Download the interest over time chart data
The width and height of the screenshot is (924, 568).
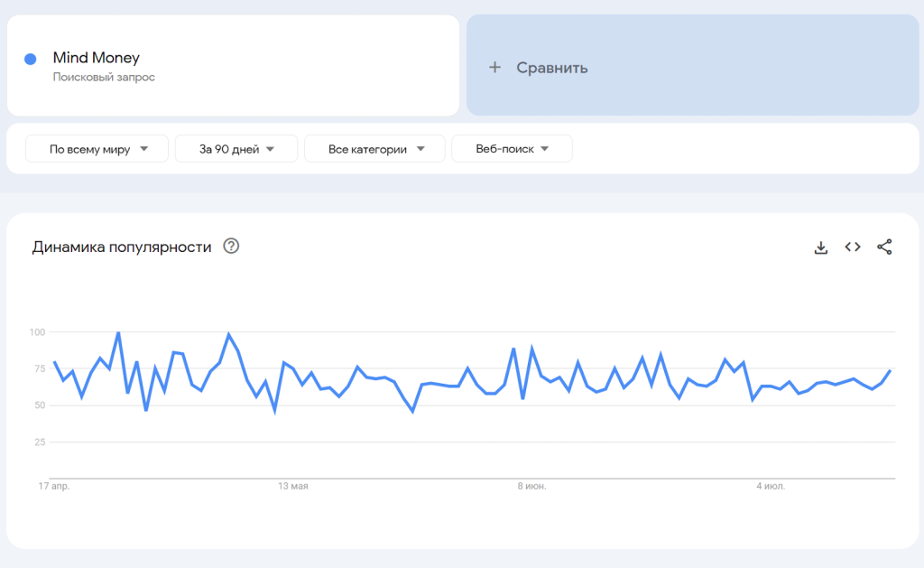click(820, 247)
